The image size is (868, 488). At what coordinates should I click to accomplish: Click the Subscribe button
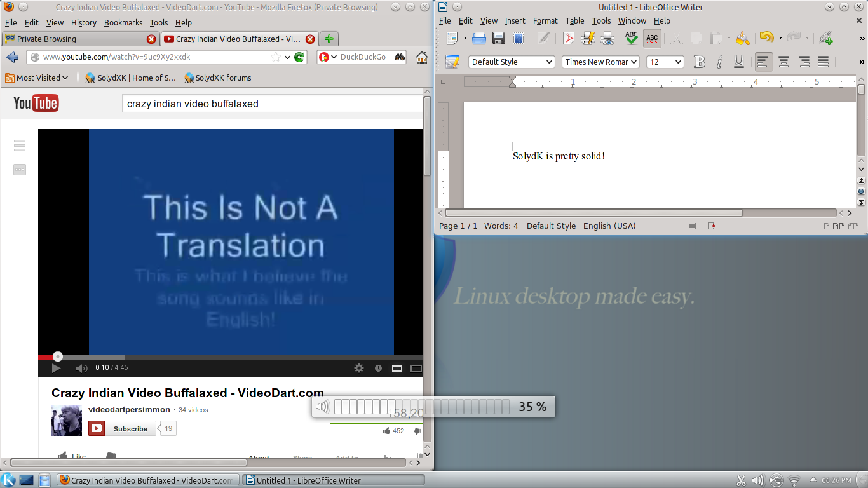123,429
